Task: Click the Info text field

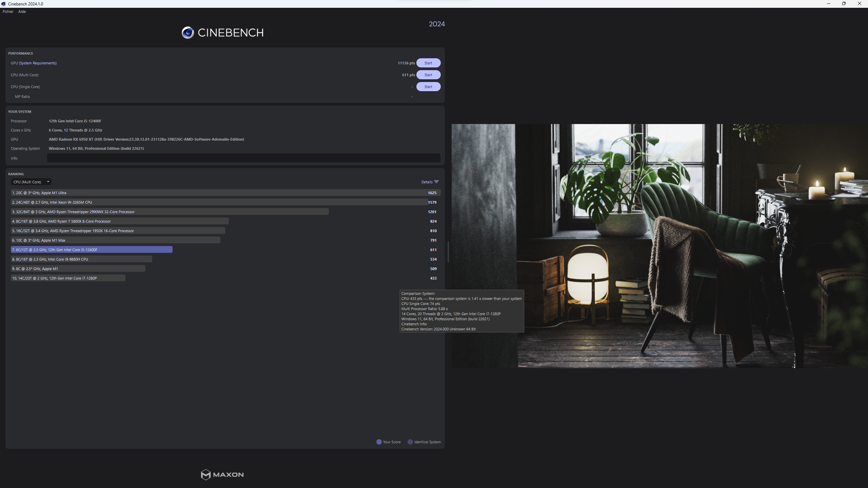Action: point(243,158)
